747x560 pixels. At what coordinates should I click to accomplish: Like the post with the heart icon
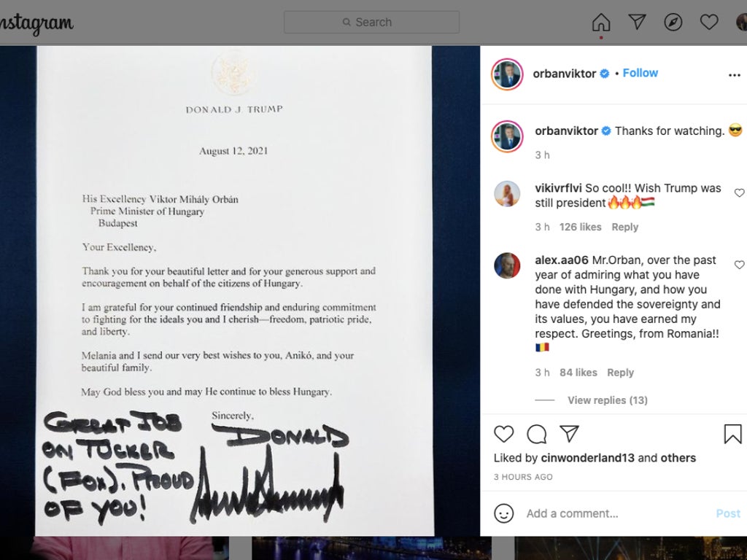[x=503, y=434]
